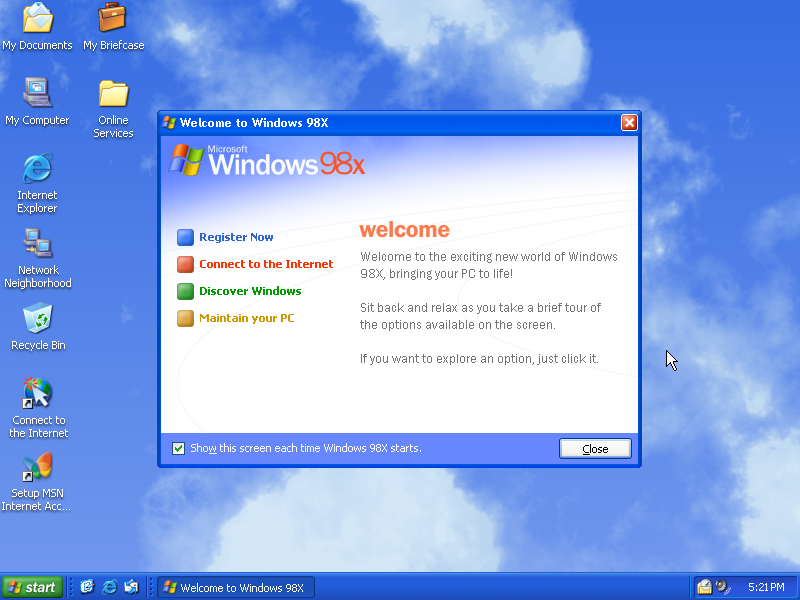Click yellow square beside Maintain your PC

185,318
